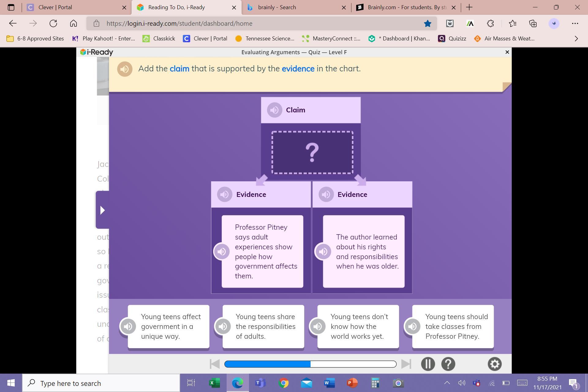Open the i-Ready settings gear
This screenshot has width=588, height=392.
(x=494, y=364)
